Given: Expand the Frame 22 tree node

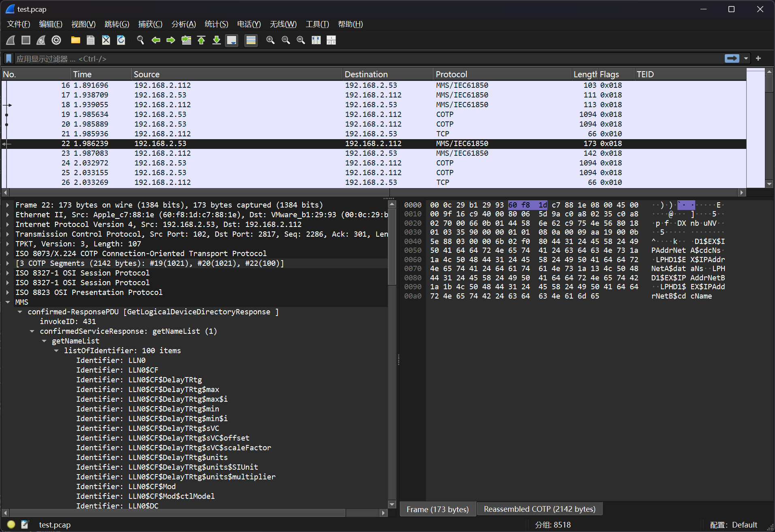Looking at the screenshot, I should click(8, 205).
